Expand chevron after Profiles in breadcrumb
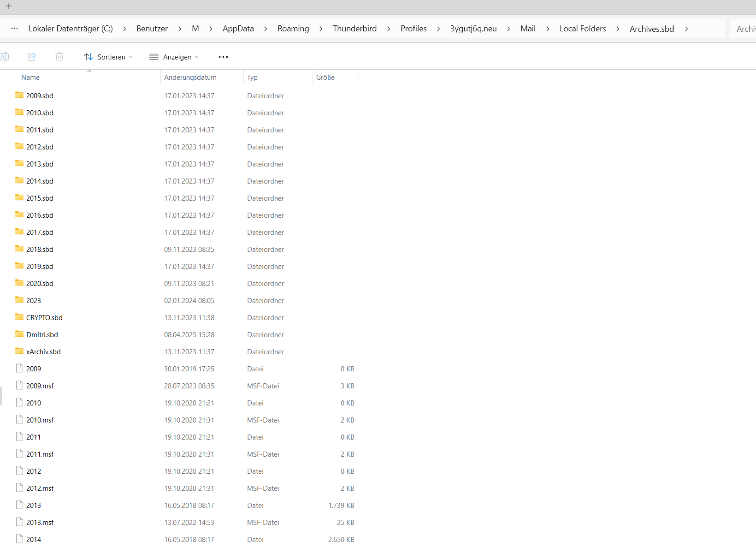 (x=438, y=29)
